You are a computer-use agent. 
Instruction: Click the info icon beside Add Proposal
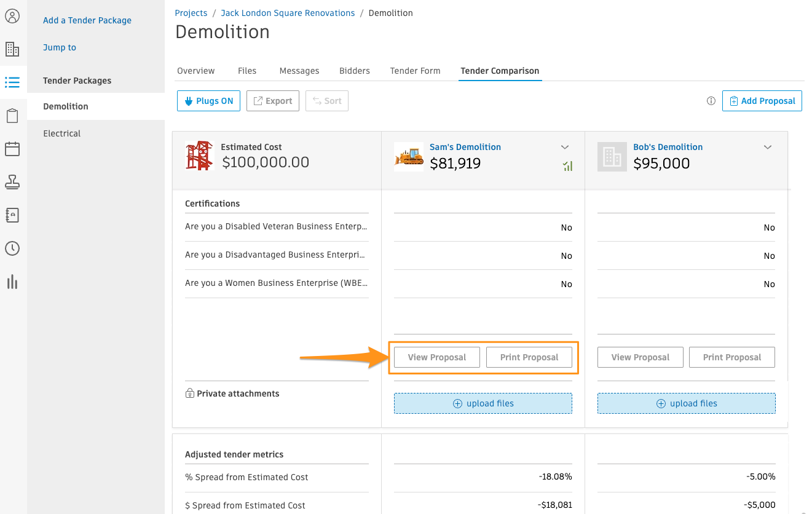pyautogui.click(x=711, y=101)
